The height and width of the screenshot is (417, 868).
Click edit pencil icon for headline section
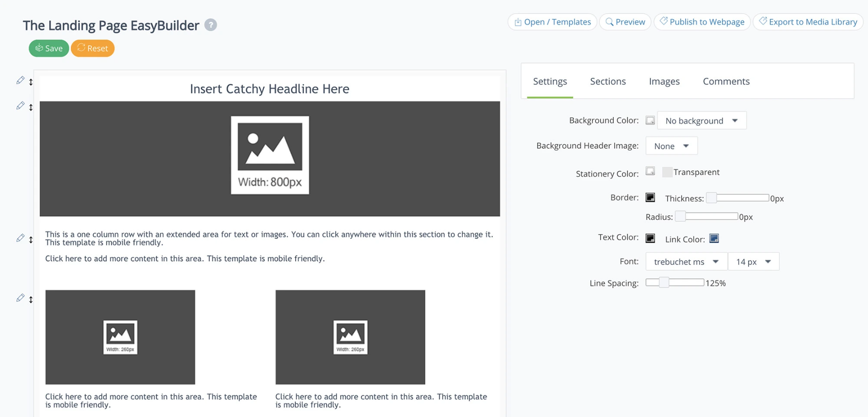(x=20, y=80)
